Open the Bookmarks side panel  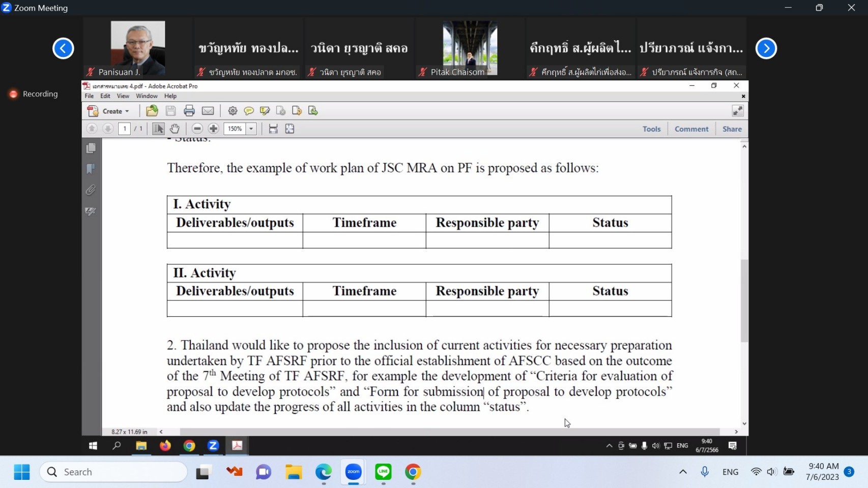click(91, 169)
